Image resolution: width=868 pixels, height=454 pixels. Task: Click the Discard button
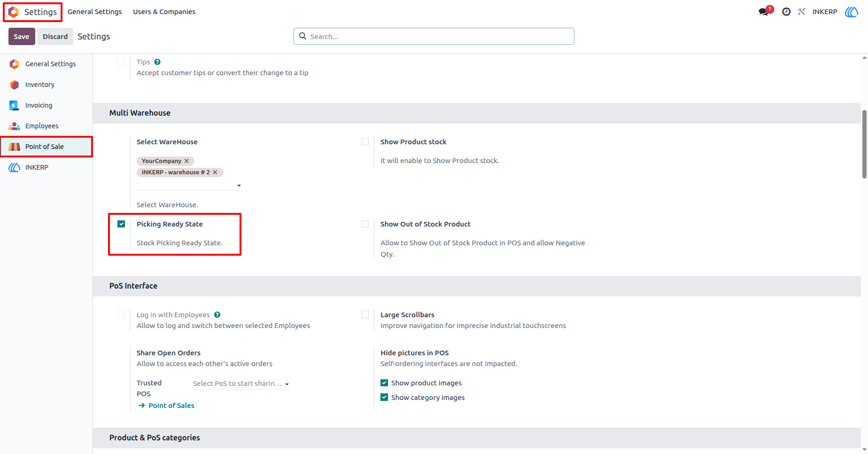(x=55, y=37)
